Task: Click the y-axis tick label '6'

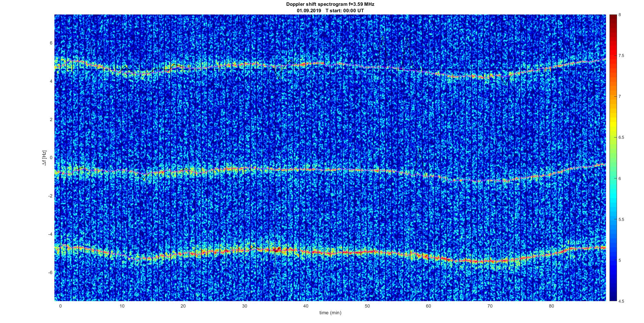Action: pyautogui.click(x=51, y=43)
